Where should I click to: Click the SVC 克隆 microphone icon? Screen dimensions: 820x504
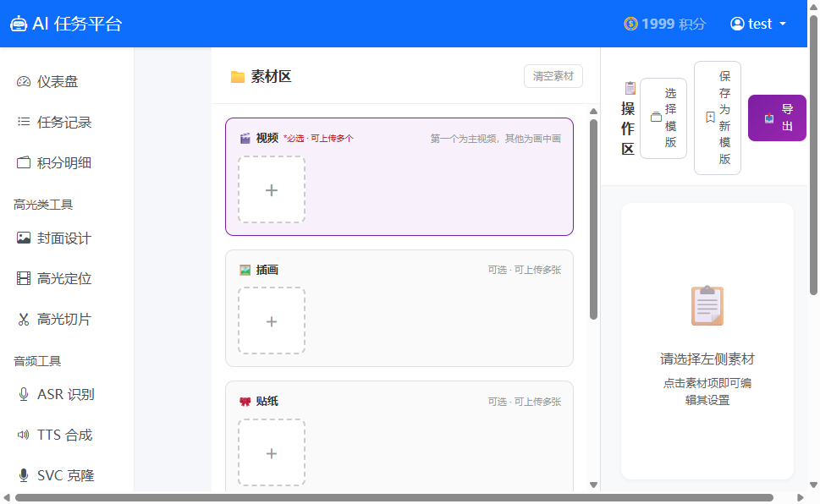click(24, 475)
